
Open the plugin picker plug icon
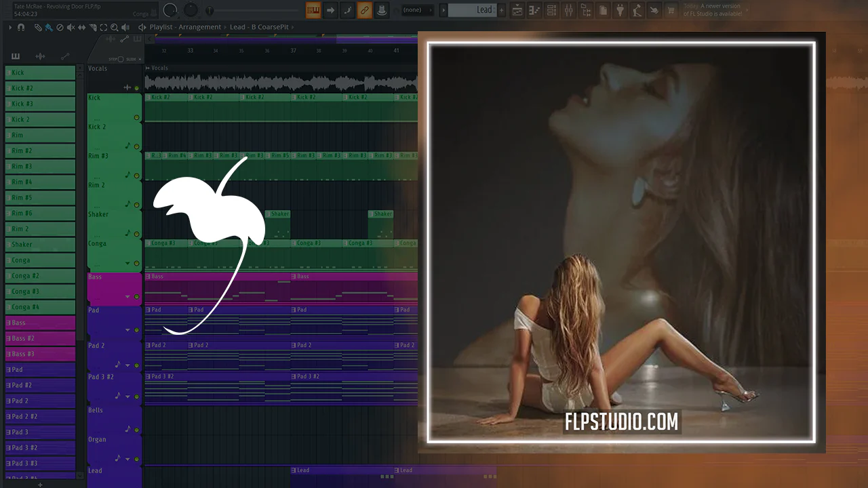click(620, 10)
